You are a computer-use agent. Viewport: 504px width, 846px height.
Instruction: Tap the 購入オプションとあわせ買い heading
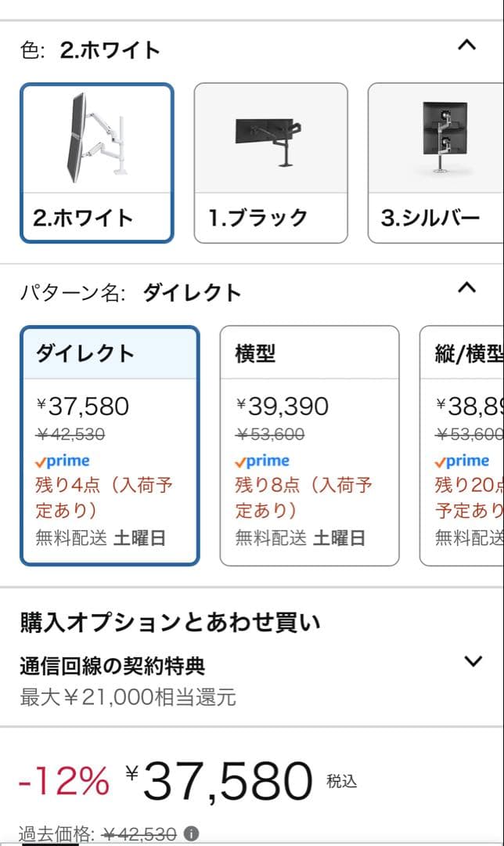coord(170,623)
